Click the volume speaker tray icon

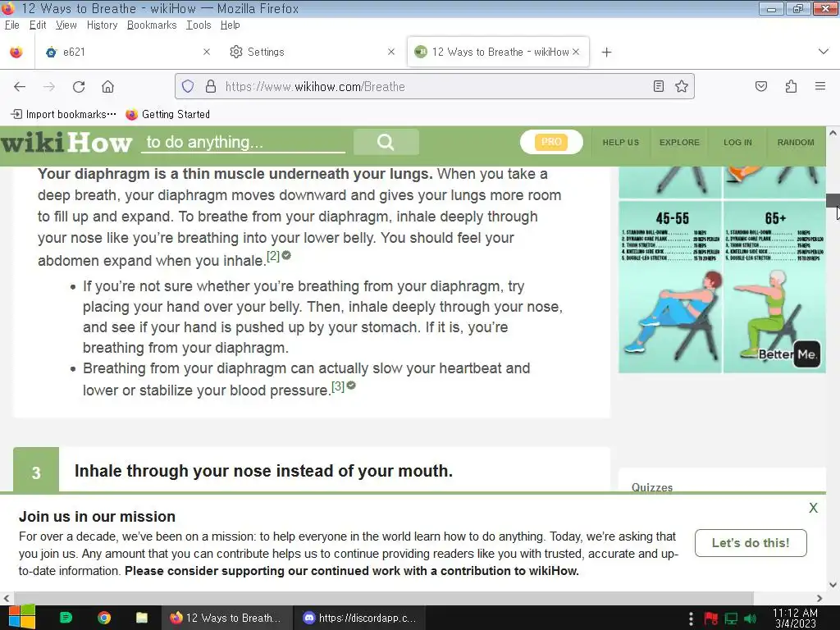pyautogui.click(x=751, y=619)
